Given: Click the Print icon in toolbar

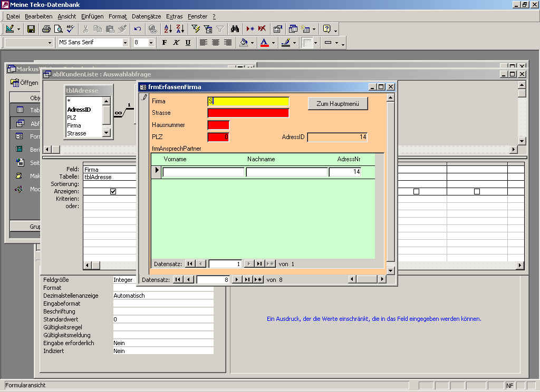Looking at the screenshot, I should [46, 29].
